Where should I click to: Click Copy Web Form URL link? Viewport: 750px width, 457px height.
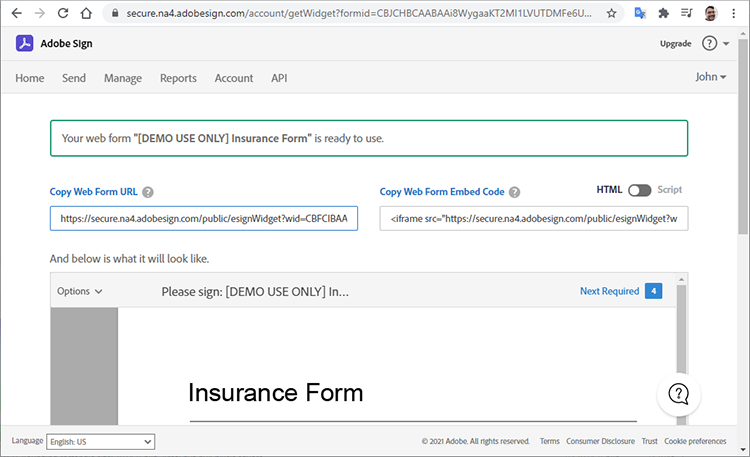coord(93,192)
